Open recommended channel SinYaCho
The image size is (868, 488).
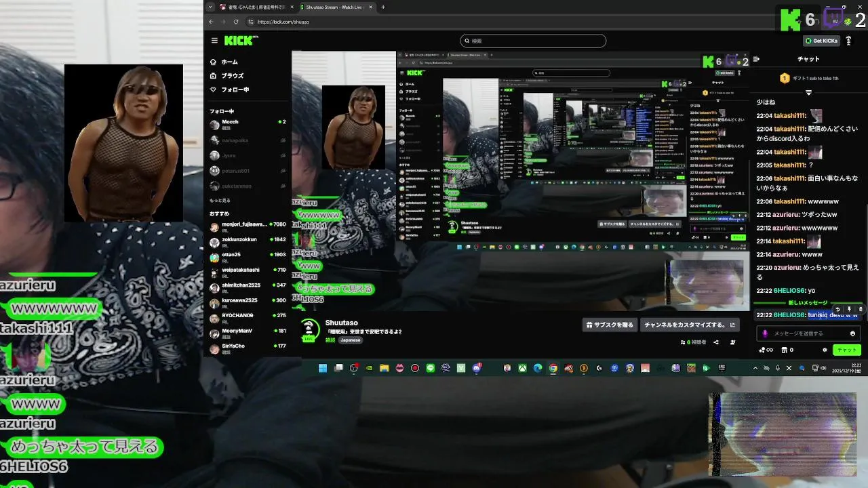pos(248,348)
